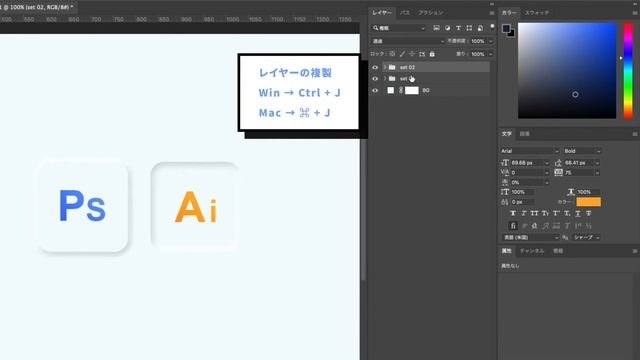
Task: Switch to the アクション tab
Action: coord(430,13)
